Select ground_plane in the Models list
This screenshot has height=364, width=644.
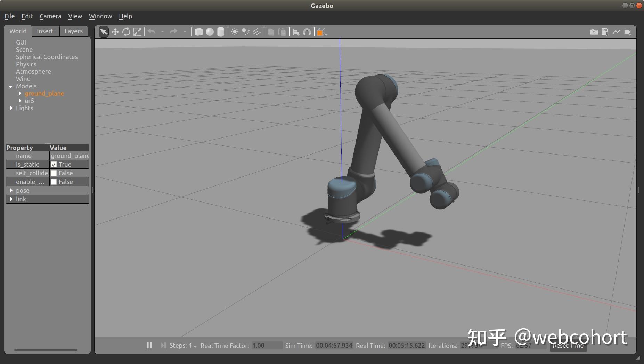tap(44, 93)
